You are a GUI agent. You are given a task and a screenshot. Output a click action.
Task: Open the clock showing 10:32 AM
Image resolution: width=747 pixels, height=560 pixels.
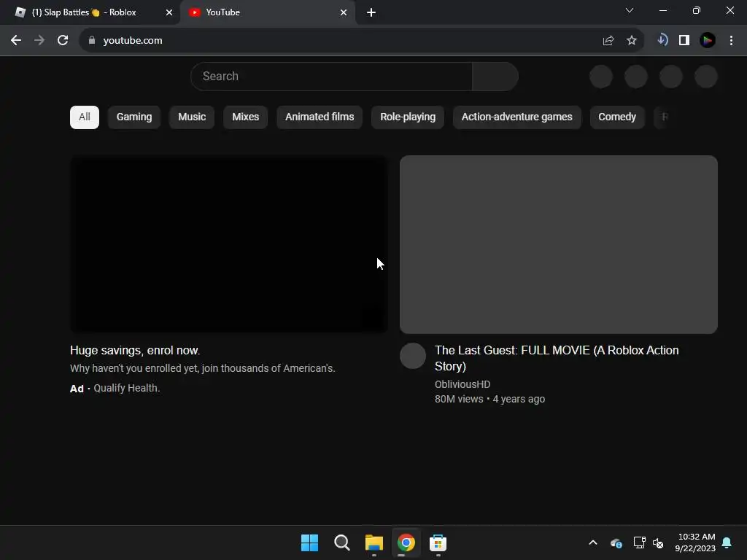pyautogui.click(x=695, y=542)
